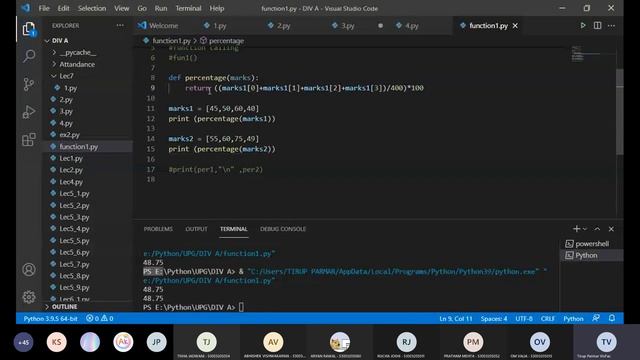This screenshot has height=360, width=640.
Task: Collapse the Lec7 folder
Action: [66, 76]
